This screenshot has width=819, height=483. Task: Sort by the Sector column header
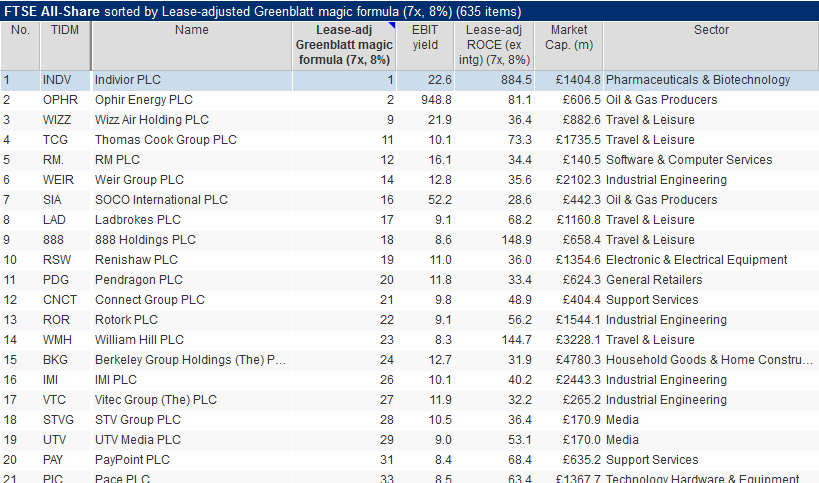[711, 45]
